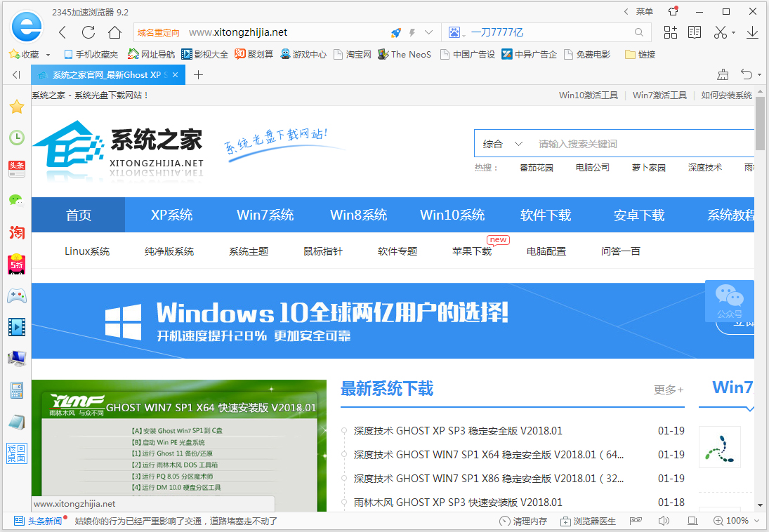Open the Taobao icon in sidebar
The width and height of the screenshot is (769, 532).
coord(17,232)
